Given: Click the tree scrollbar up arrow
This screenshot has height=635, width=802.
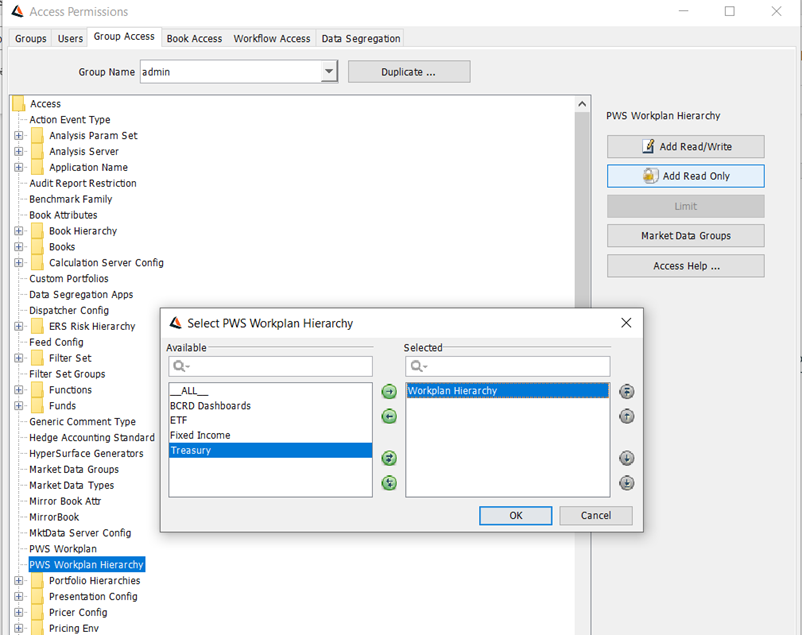Looking at the screenshot, I should click(x=582, y=104).
